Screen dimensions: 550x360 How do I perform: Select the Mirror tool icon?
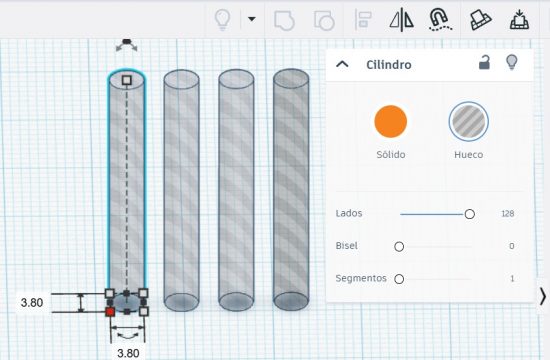[x=402, y=20]
